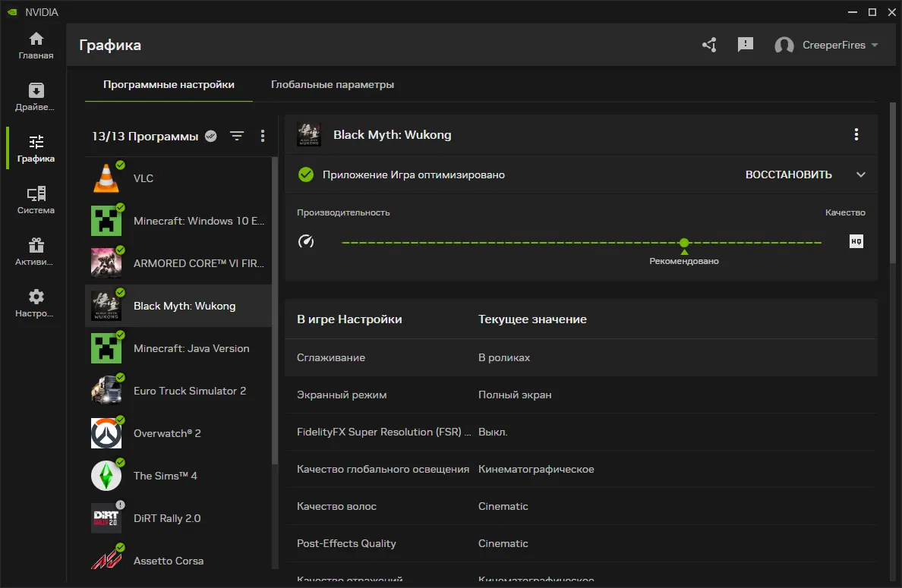Click the performance speedometer icon
The width and height of the screenshot is (902, 588).
point(306,242)
